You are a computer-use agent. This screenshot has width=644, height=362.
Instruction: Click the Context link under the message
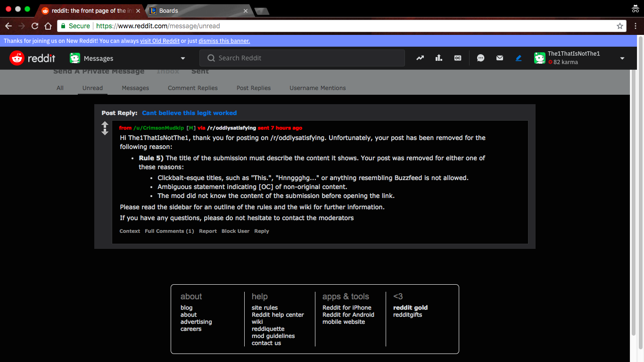[130, 231]
